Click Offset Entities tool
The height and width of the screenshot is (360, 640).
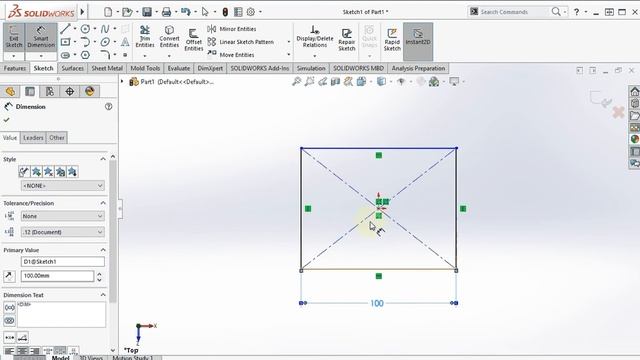point(194,40)
